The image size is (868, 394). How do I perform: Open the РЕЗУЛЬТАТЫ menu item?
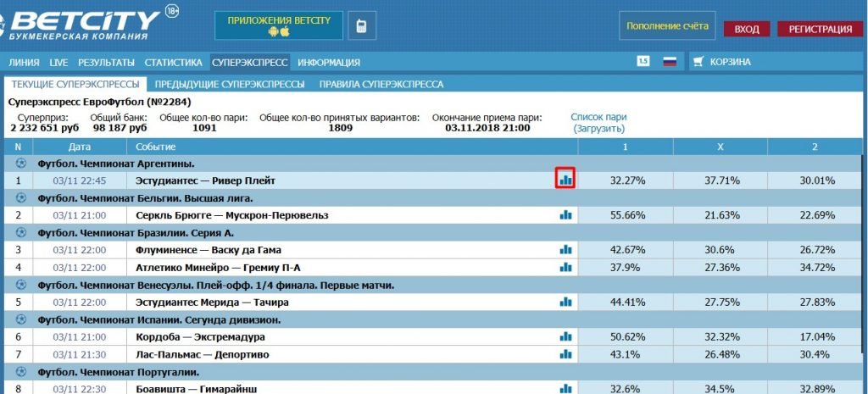pyautogui.click(x=106, y=63)
